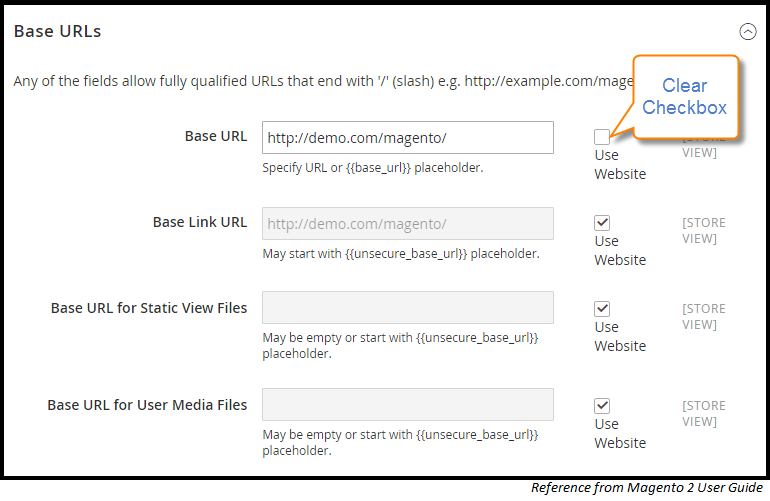Viewport: 770px width, 501px height.
Task: Click the Base URLs section heading
Action: point(57,31)
